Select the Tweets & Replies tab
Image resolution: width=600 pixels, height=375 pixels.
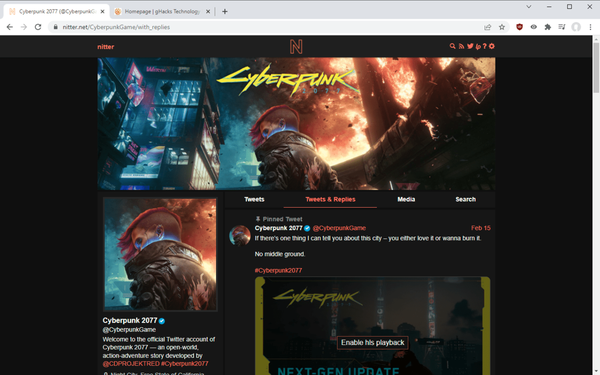[330, 199]
